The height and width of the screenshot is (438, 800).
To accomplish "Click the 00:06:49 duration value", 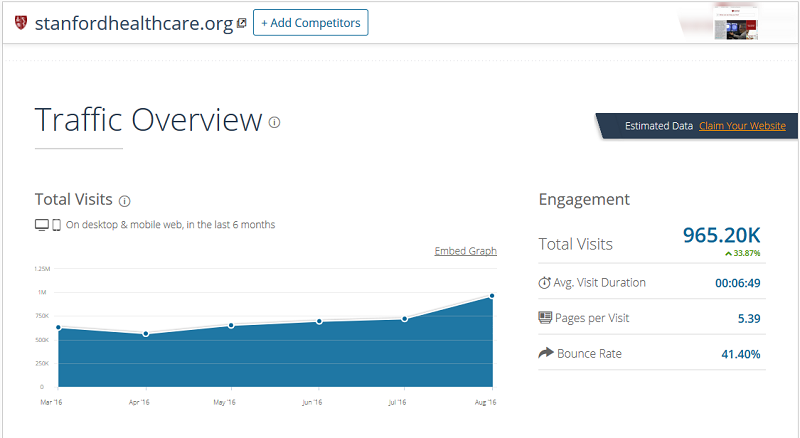I will pyautogui.click(x=738, y=283).
